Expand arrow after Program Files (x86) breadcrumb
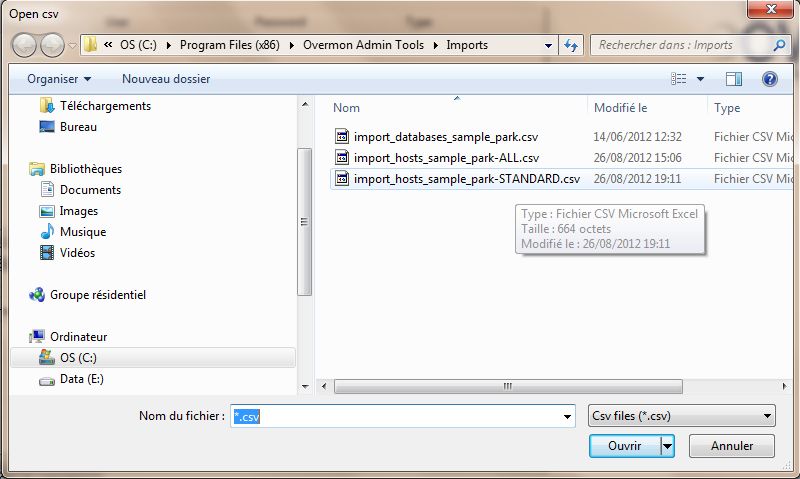 click(x=292, y=45)
